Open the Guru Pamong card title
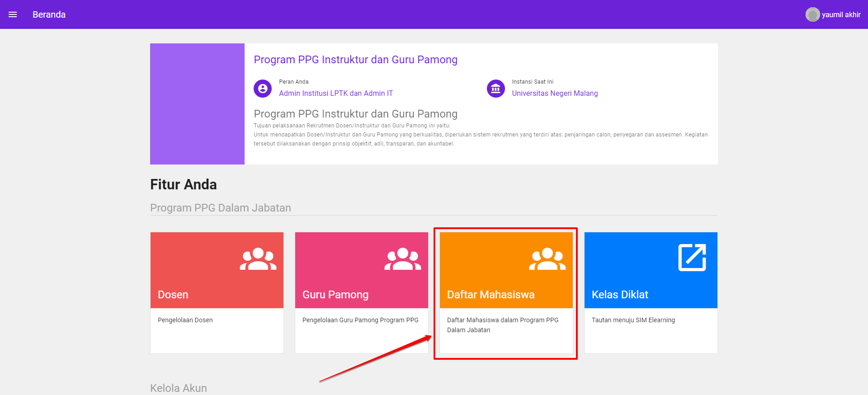868x395 pixels. click(335, 295)
